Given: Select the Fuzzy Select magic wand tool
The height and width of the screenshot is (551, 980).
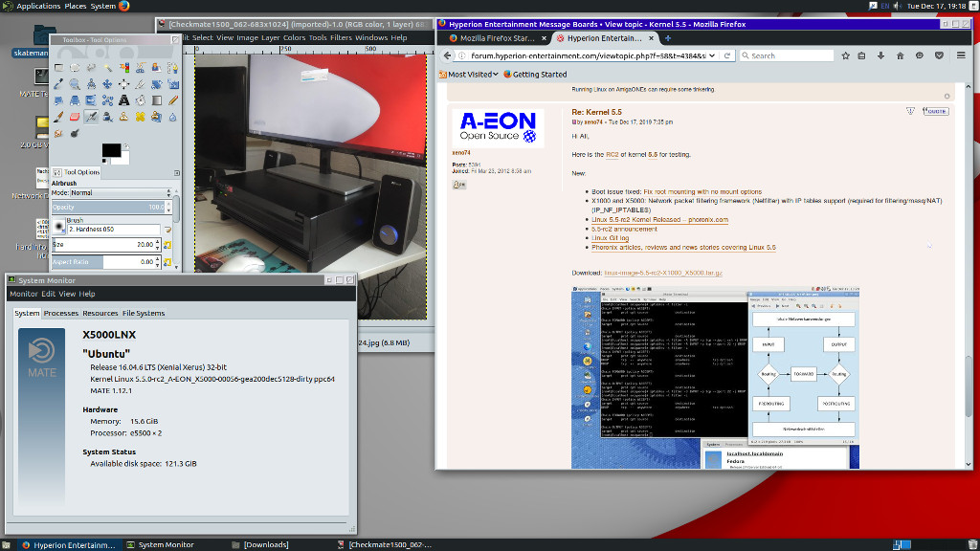Looking at the screenshot, I should click(107, 68).
